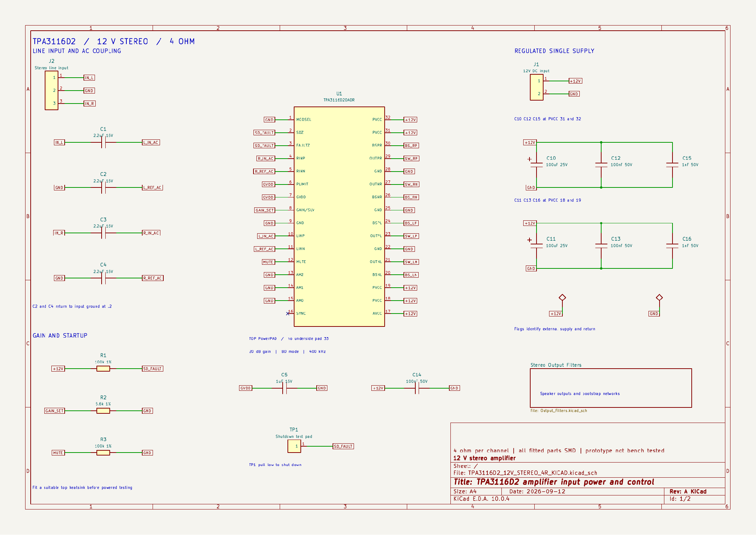This screenshot has height=535, width=756.
Task: Click the BS_LN label on U1 pin 20
Action: 411,275
